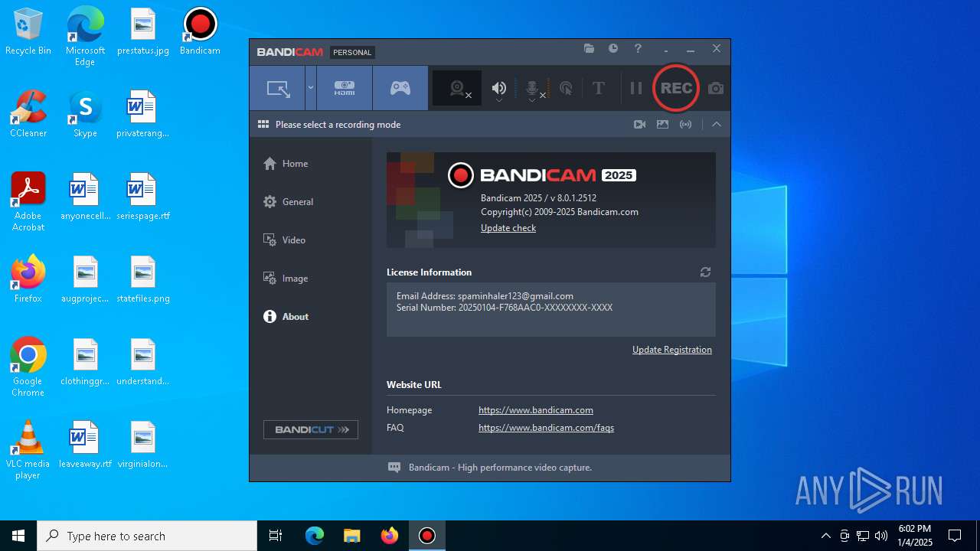This screenshot has width=980, height=551.
Task: Click the Update Registration link
Action: (672, 350)
